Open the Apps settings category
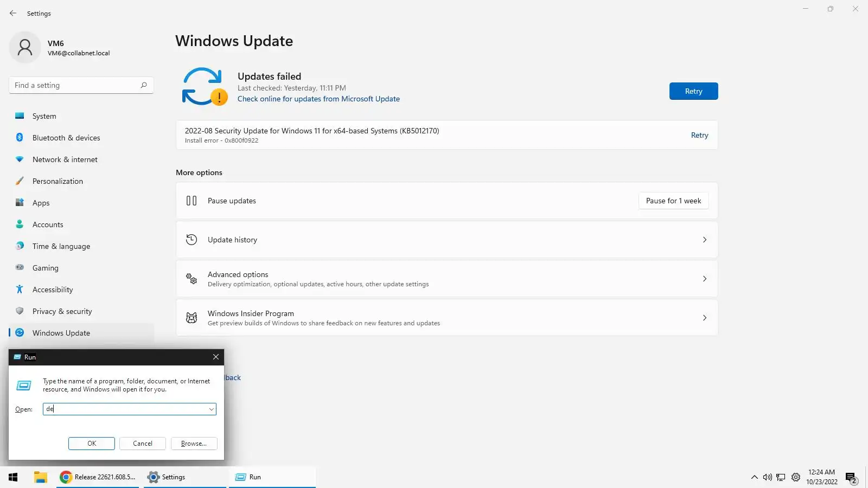Image resolution: width=868 pixels, height=488 pixels. [x=81, y=203]
